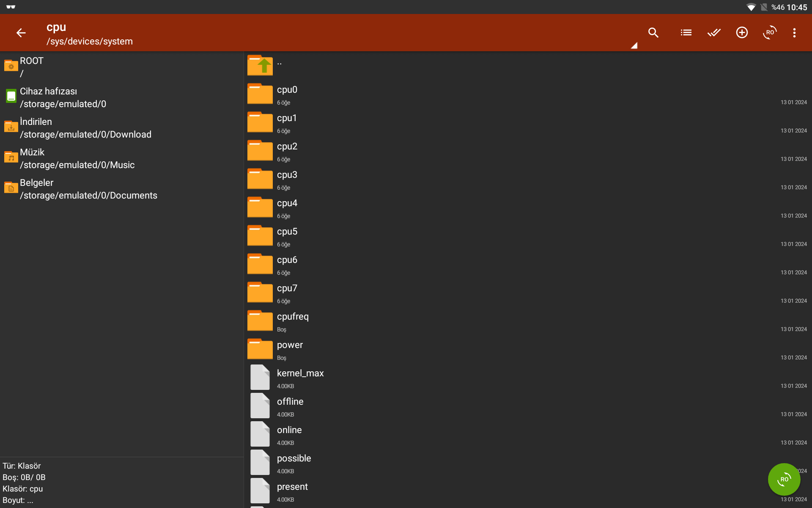Select the kernel_max file icon

pos(260,377)
